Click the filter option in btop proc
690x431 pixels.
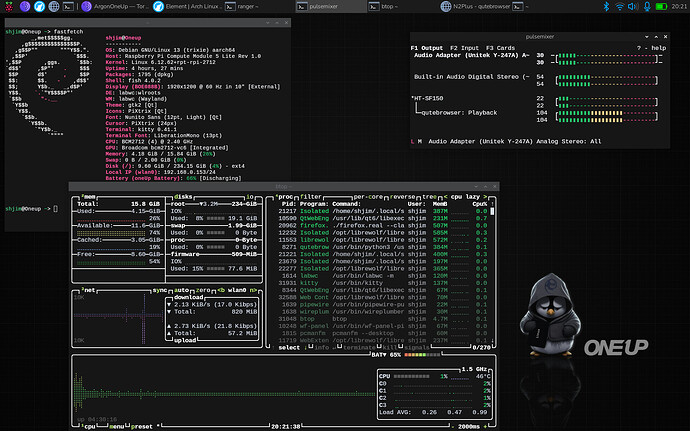313,198
